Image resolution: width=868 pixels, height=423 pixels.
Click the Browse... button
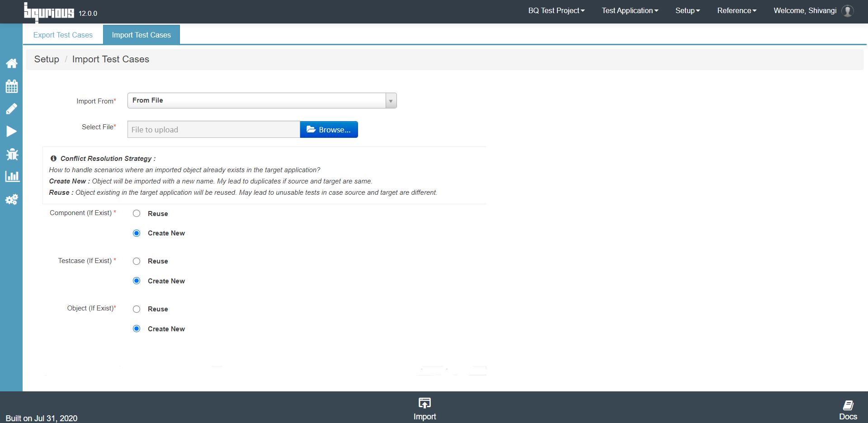coord(329,130)
